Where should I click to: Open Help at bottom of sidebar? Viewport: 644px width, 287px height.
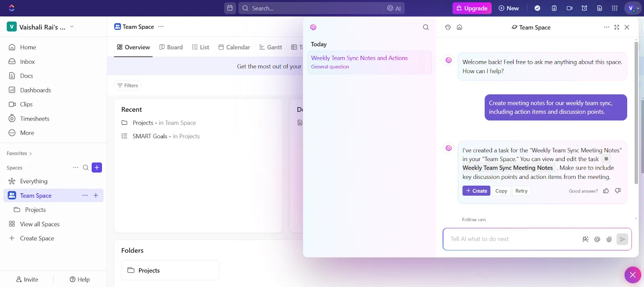tap(80, 279)
